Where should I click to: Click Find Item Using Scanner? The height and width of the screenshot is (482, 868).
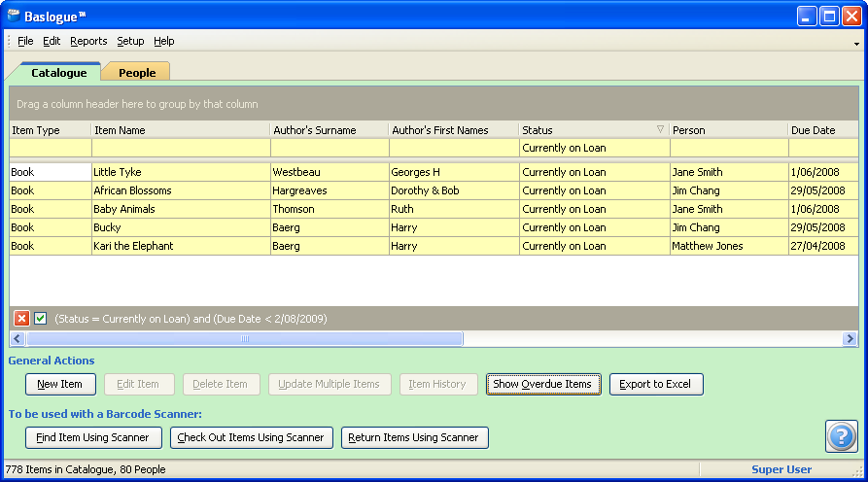click(93, 437)
